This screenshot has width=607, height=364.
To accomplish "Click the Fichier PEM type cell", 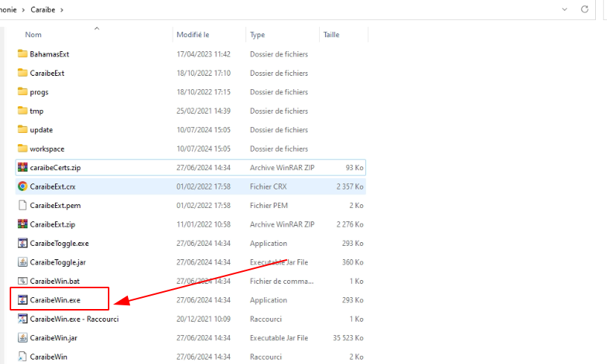I will pos(269,206).
